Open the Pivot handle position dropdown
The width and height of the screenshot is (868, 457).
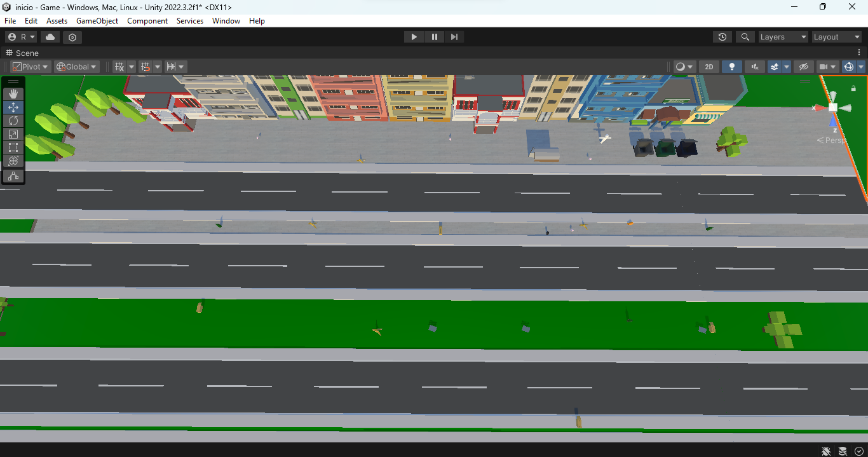pyautogui.click(x=31, y=67)
